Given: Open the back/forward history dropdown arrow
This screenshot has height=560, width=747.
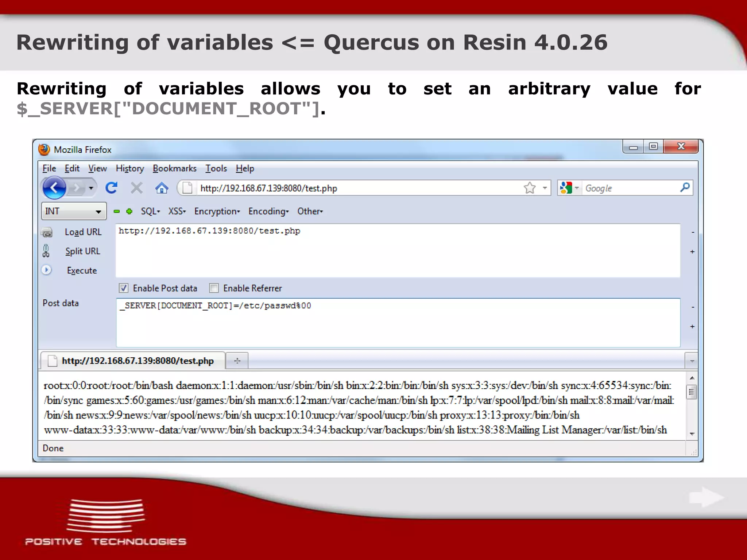Looking at the screenshot, I should pyautogui.click(x=91, y=188).
